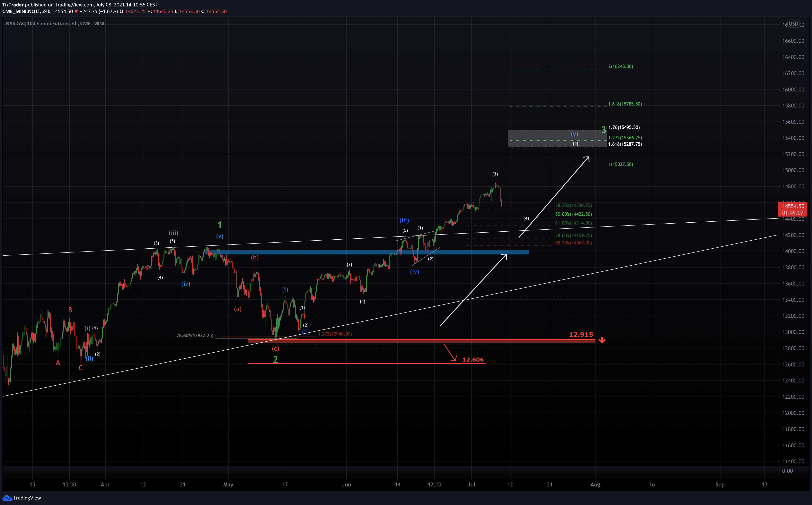812x505 pixels.
Task: Click the 50.00%(14422.50) retracement level
Action: pyautogui.click(x=573, y=214)
